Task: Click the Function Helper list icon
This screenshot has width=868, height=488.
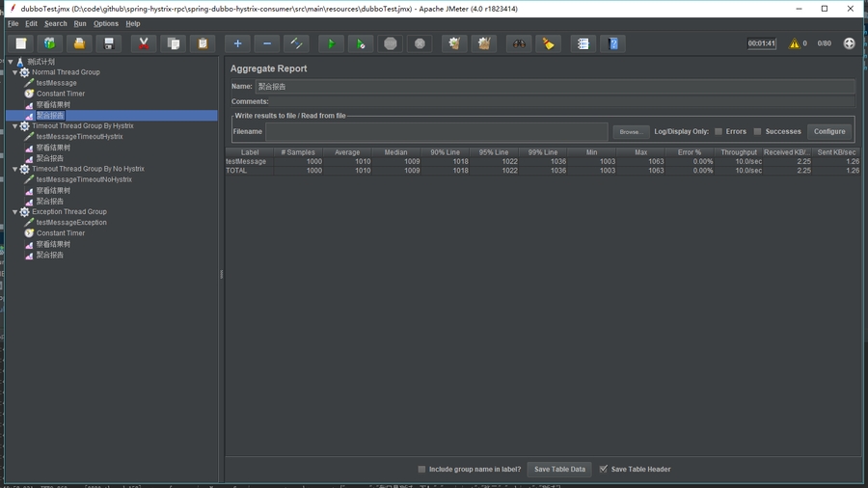Action: [583, 43]
